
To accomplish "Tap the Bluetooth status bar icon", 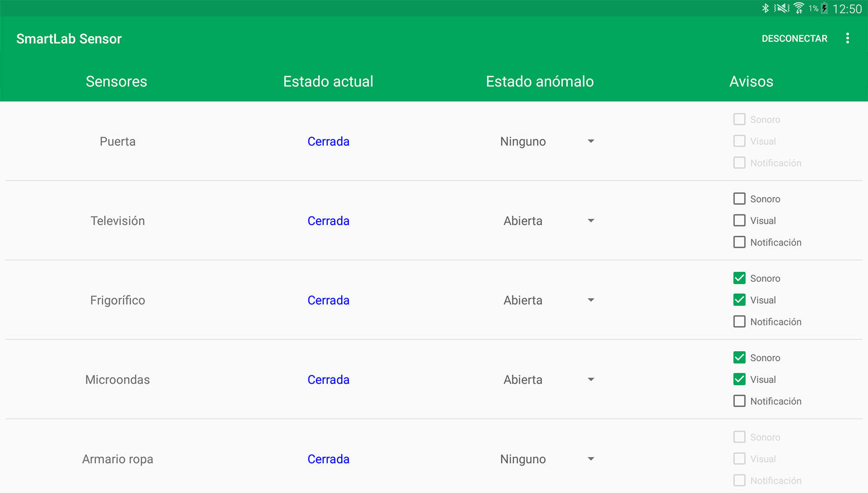I will (x=765, y=8).
